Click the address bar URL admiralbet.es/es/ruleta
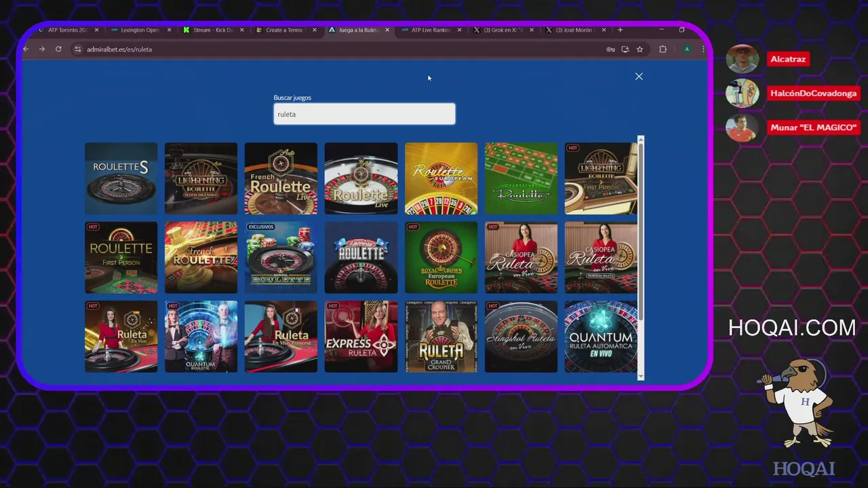 (119, 49)
